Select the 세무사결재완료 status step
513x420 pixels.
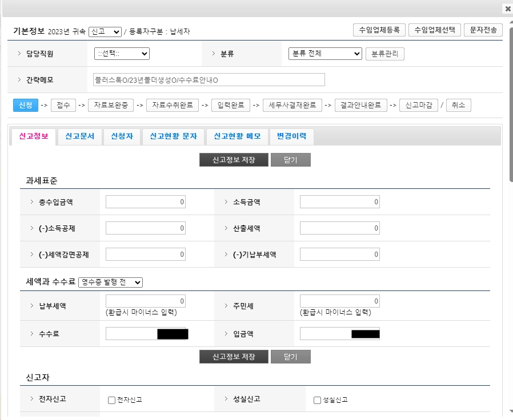(x=292, y=105)
